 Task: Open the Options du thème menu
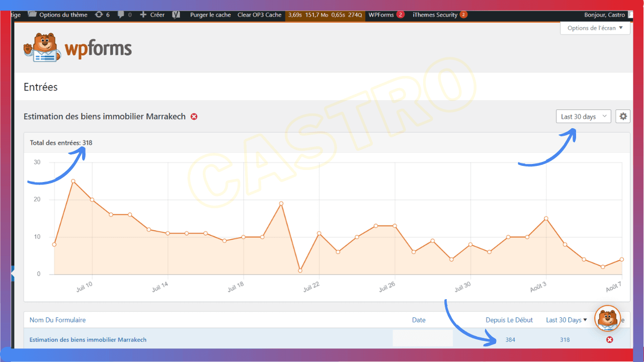63,15
